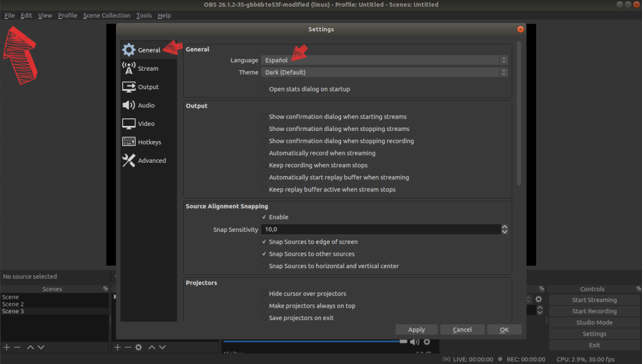642x364 pixels.
Task: Click the LIVE broadcast status icon
Action: click(x=446, y=359)
